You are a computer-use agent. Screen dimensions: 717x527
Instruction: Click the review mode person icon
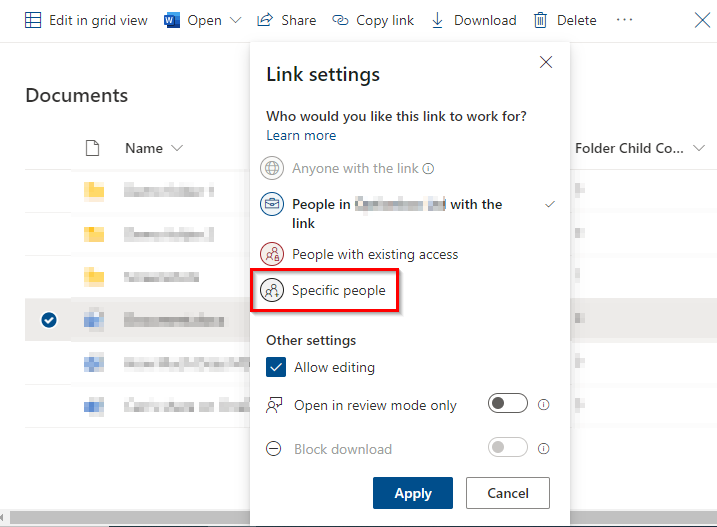pos(274,405)
